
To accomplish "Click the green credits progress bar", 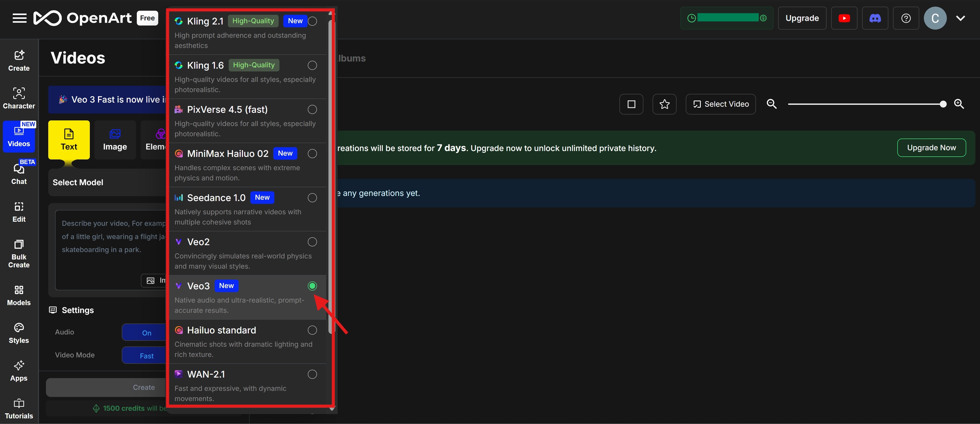I will [727, 18].
